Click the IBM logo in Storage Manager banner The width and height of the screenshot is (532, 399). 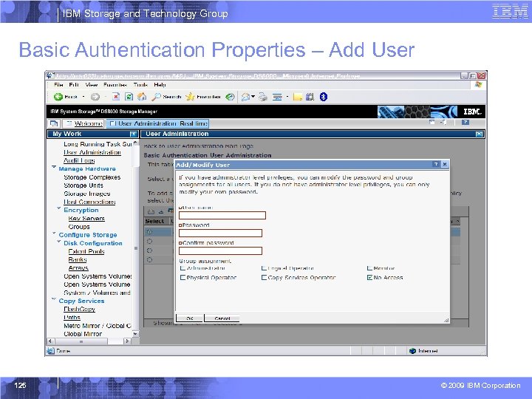(472, 112)
